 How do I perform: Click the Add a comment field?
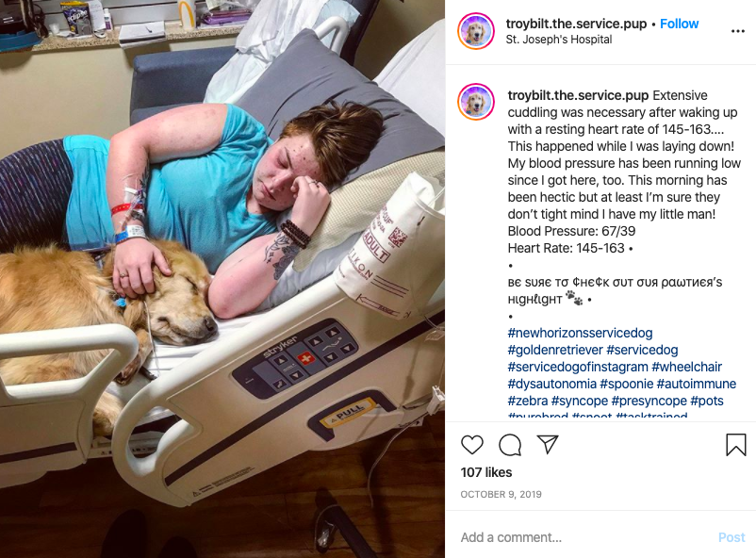tap(583, 537)
